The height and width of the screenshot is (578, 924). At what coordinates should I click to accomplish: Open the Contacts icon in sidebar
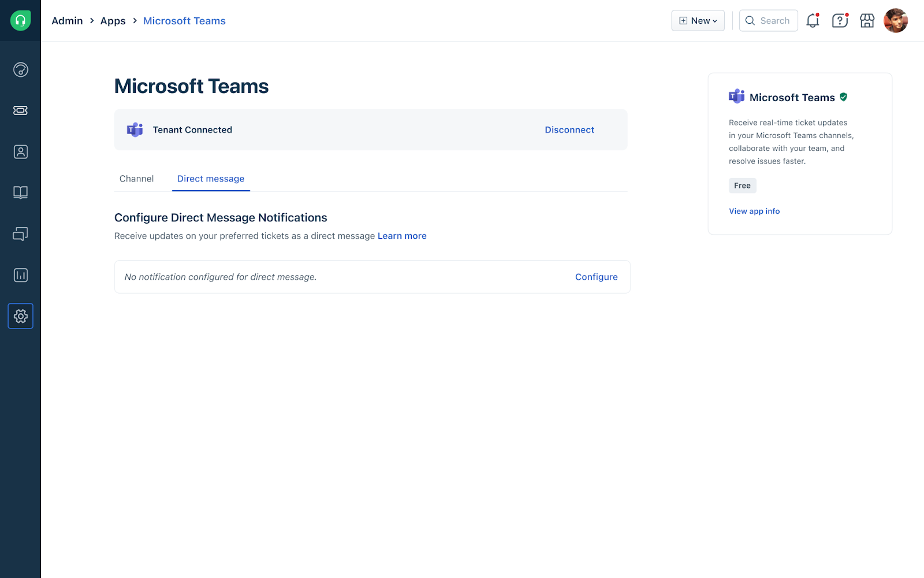point(20,152)
